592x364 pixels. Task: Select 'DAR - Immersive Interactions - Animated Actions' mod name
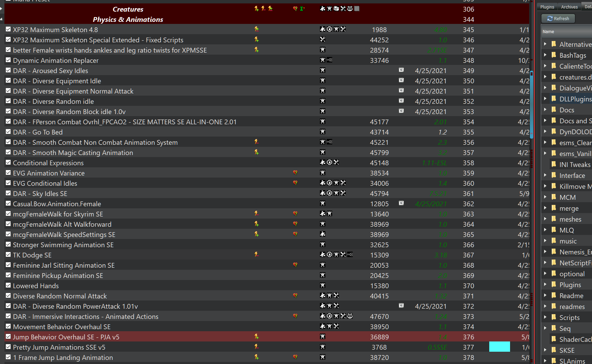click(x=86, y=317)
